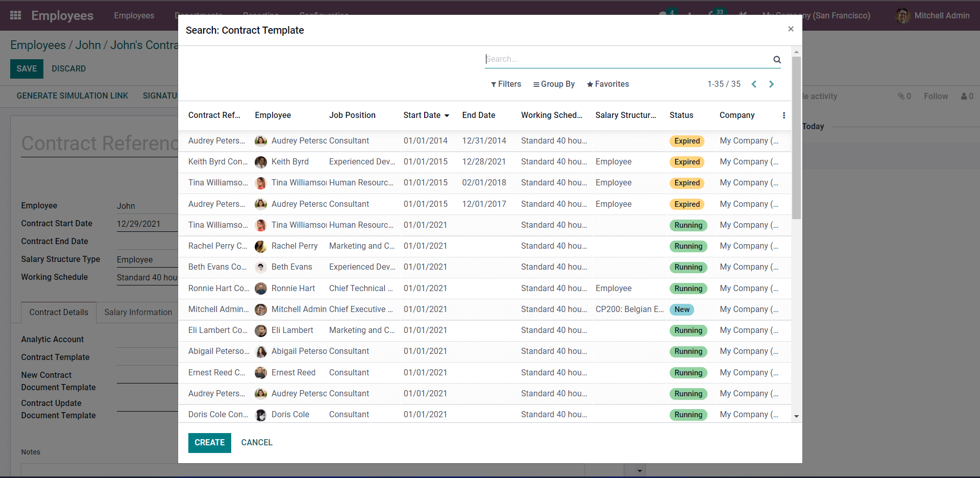Click the New status badge for Mitchell Admin
Image resolution: width=980 pixels, height=478 pixels.
tap(682, 309)
